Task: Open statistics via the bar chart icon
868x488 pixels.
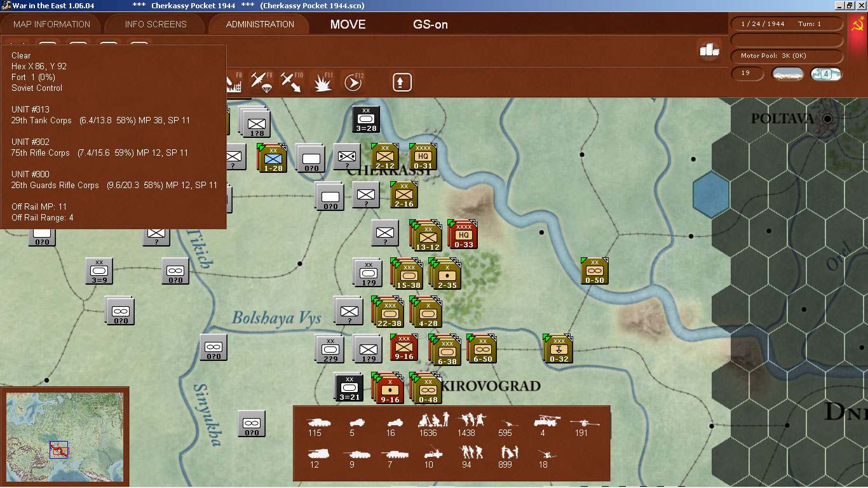Action: [709, 50]
